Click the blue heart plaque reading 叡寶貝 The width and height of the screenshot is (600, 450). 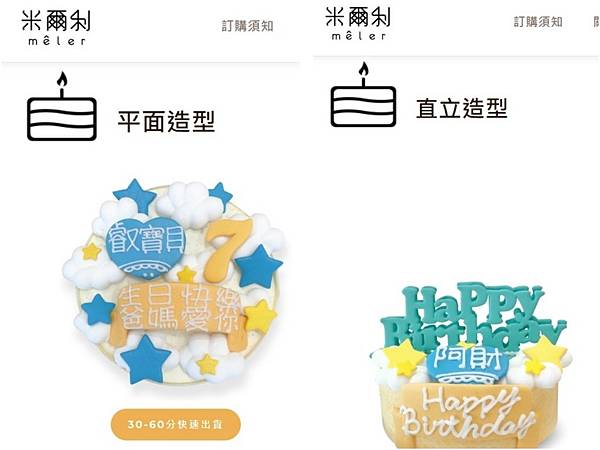[x=145, y=246]
